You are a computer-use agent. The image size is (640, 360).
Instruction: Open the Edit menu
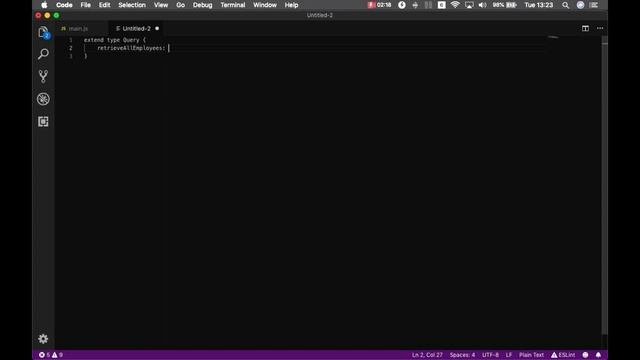(x=104, y=5)
